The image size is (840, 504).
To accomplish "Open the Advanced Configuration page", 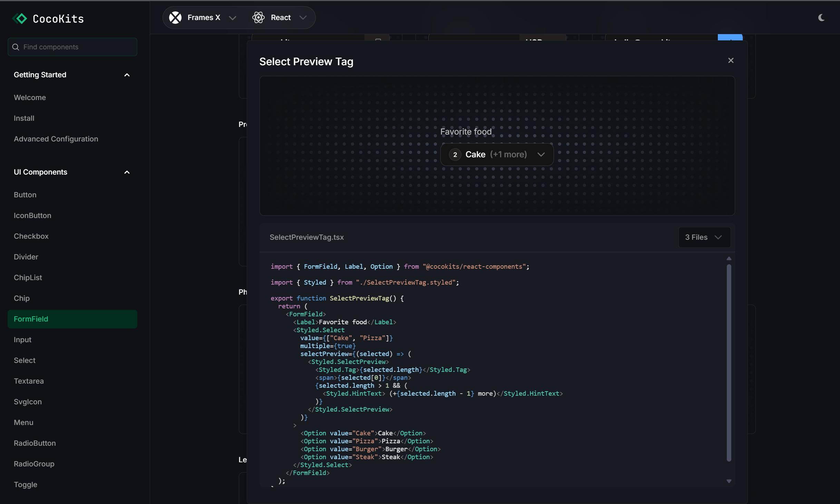I will tap(56, 139).
